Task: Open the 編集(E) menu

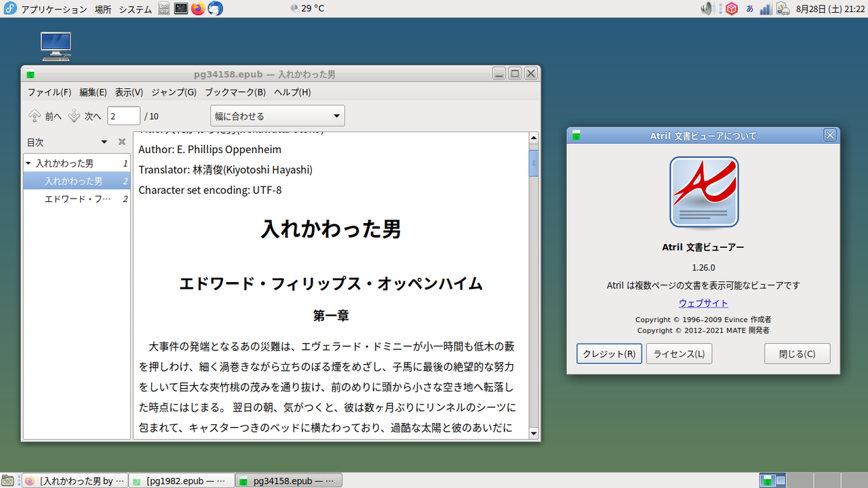Action: click(93, 92)
